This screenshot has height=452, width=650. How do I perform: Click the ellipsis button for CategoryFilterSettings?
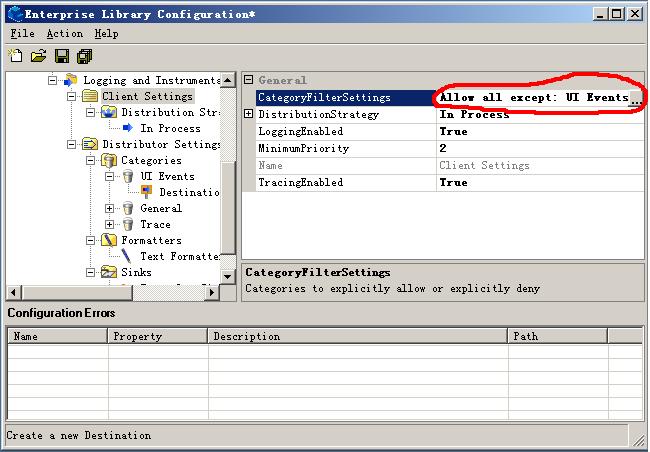point(635,98)
